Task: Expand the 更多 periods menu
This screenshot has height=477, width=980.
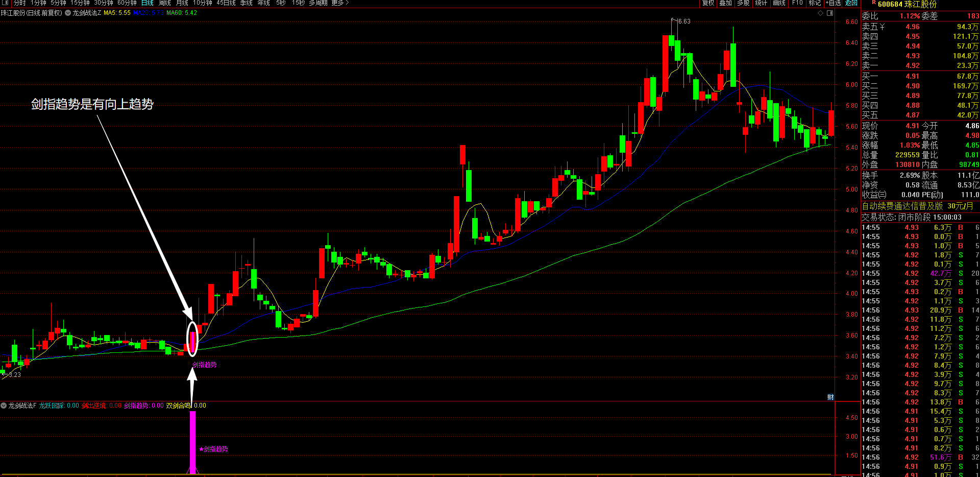Action: pos(340,3)
